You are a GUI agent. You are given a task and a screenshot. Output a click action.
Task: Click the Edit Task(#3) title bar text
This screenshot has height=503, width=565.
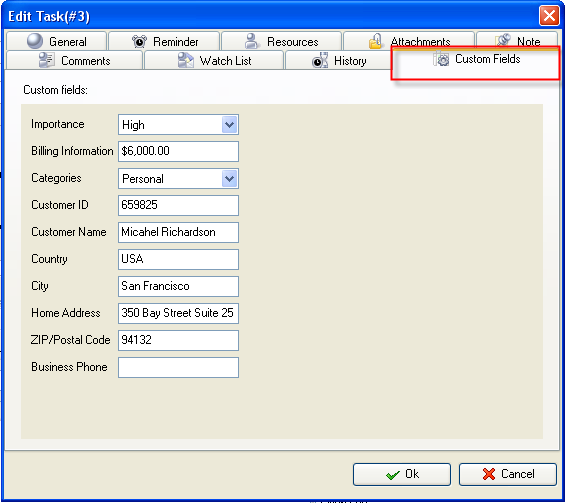pos(49,17)
